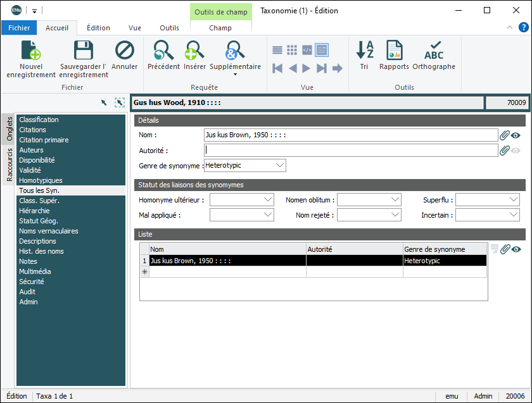Switch to the Vue ribbon tab

click(x=135, y=28)
